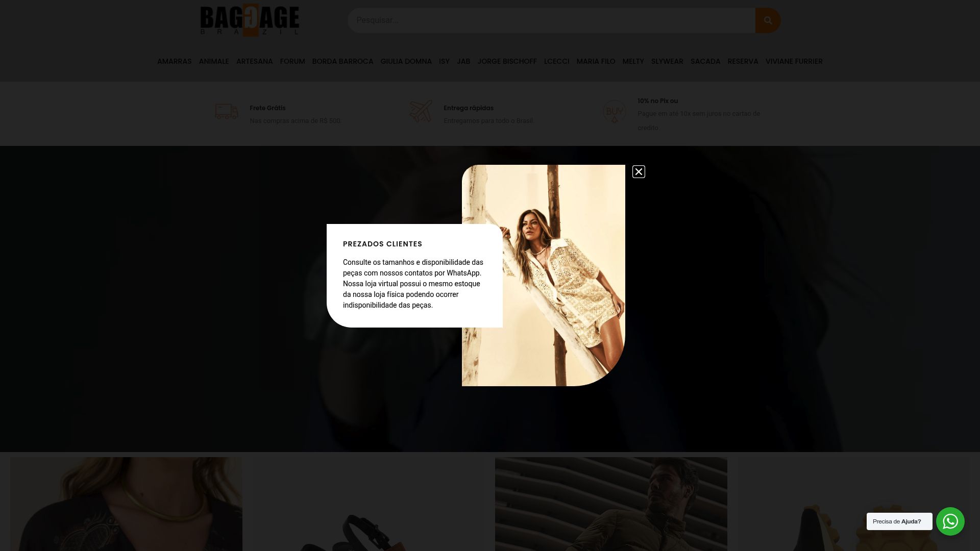Image resolution: width=980 pixels, height=551 pixels.
Task: Click the airplane fast delivery icon
Action: (x=421, y=111)
